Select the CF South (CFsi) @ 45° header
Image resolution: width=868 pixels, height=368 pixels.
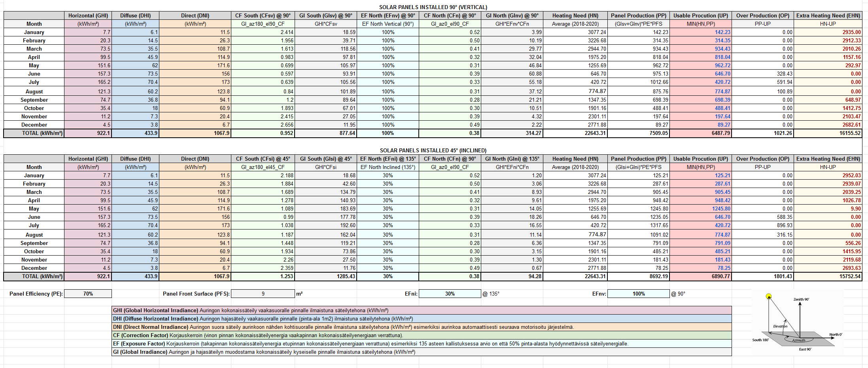click(x=263, y=159)
